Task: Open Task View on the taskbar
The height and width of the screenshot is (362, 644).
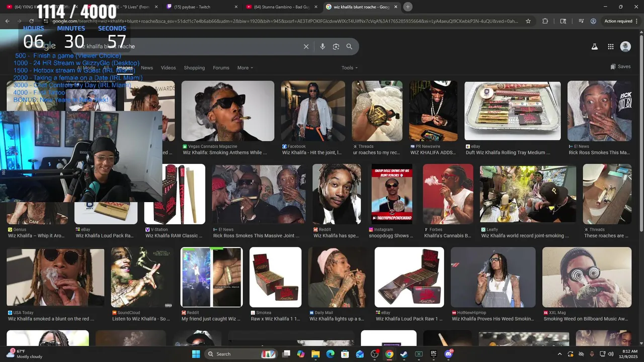Action: (286, 354)
